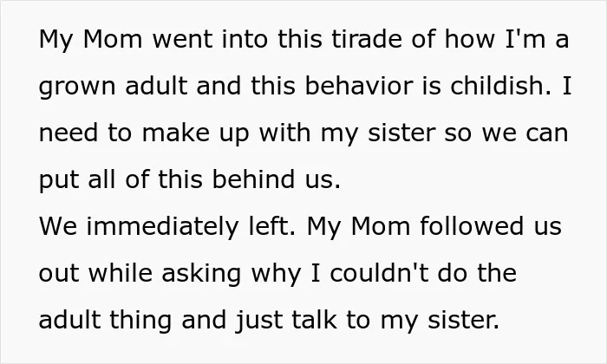Click the phrase "adult thing" in last line

[x=105, y=321]
